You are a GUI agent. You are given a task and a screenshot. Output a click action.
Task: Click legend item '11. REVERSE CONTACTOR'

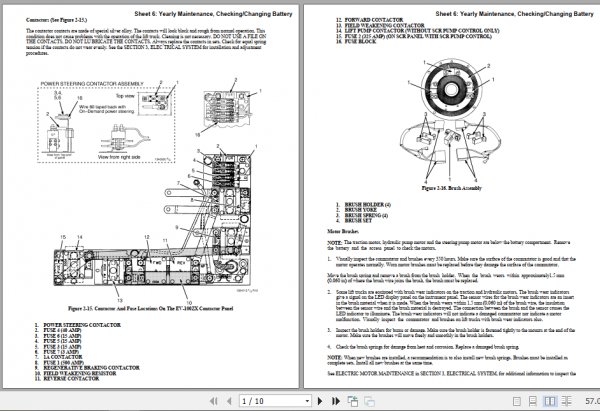click(67, 378)
